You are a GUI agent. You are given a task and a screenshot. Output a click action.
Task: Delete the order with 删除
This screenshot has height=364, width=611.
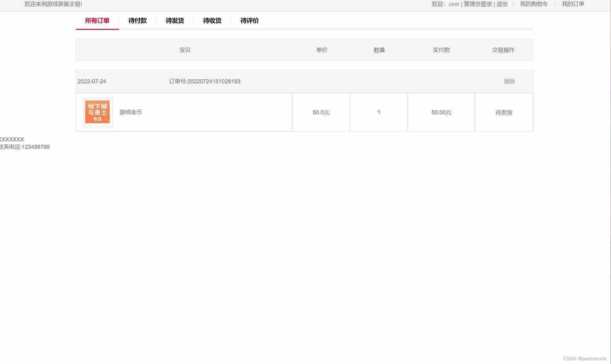(510, 81)
